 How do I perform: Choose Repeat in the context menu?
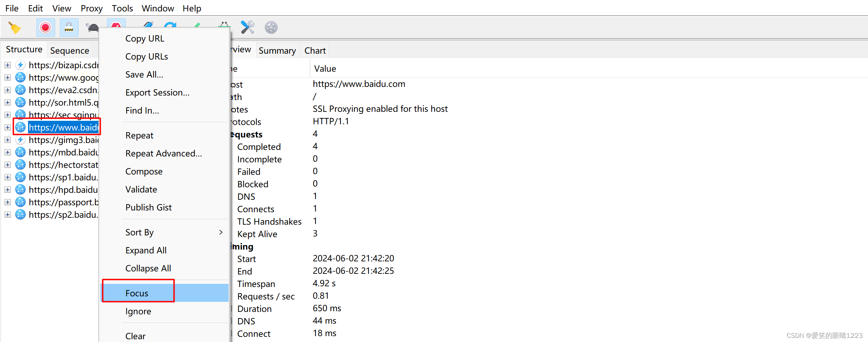[164, 135]
